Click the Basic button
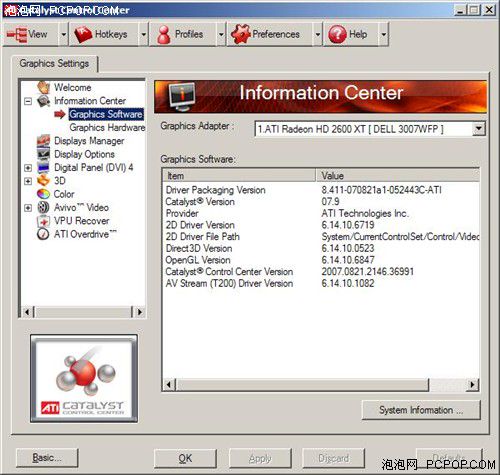The height and width of the screenshot is (475, 500). (x=47, y=458)
